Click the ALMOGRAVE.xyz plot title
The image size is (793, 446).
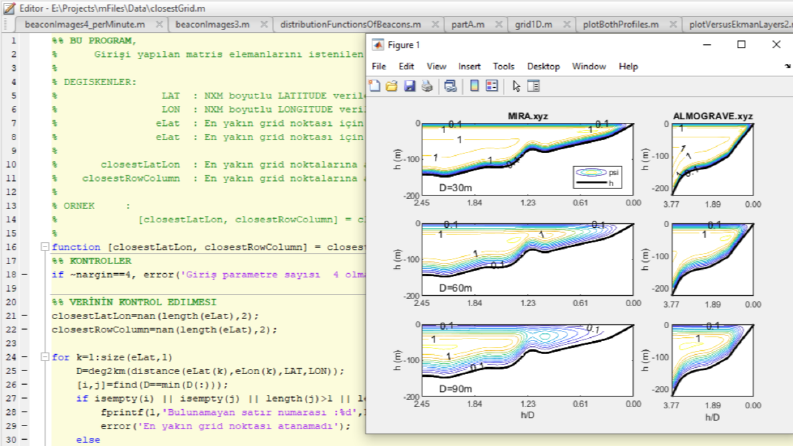713,116
